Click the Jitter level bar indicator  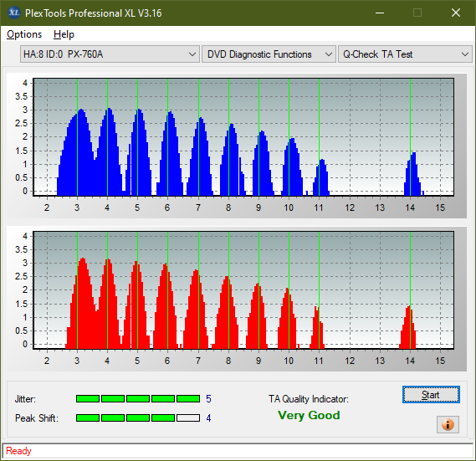pos(138,398)
